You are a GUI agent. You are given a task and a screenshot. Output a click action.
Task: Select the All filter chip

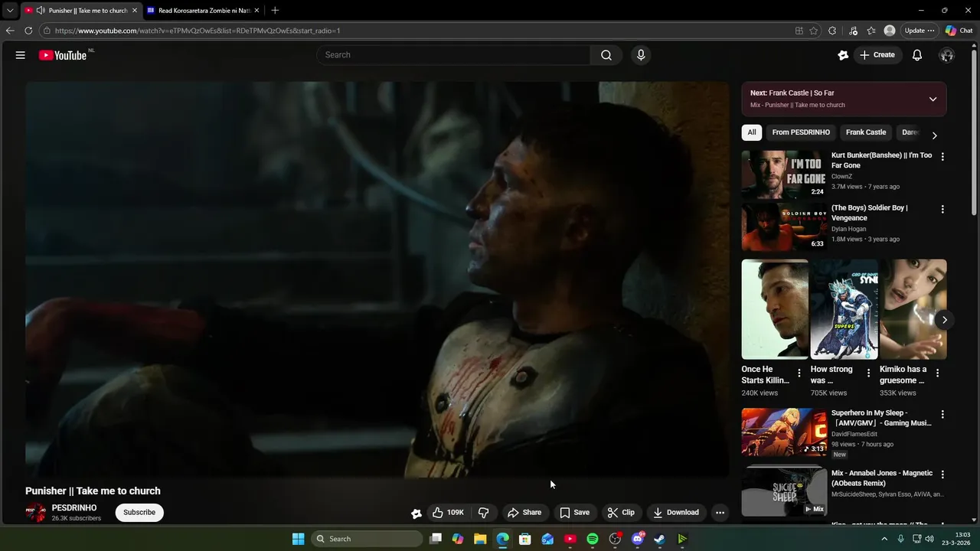pos(752,132)
